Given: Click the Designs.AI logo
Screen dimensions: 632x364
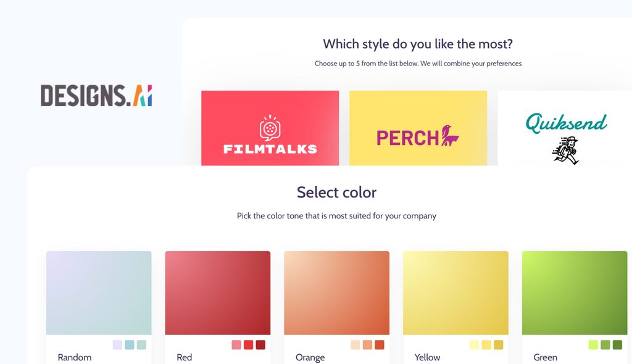Looking at the screenshot, I should click(96, 96).
